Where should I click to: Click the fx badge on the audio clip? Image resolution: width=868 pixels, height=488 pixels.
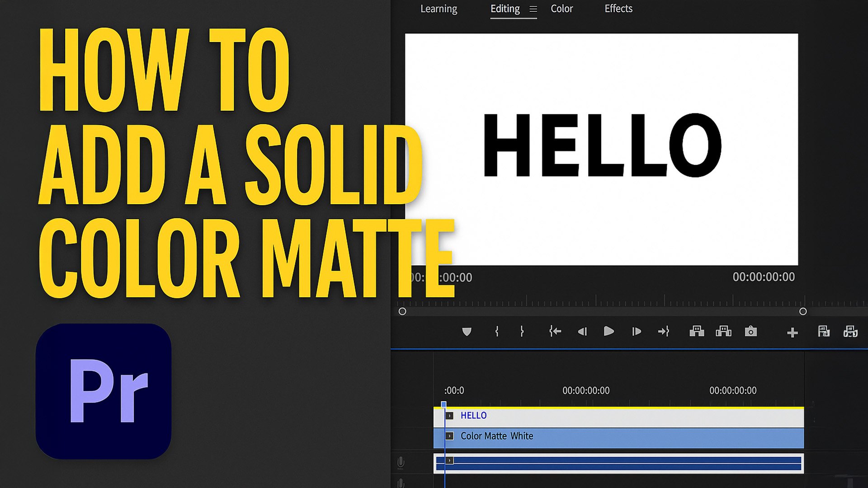(449, 460)
